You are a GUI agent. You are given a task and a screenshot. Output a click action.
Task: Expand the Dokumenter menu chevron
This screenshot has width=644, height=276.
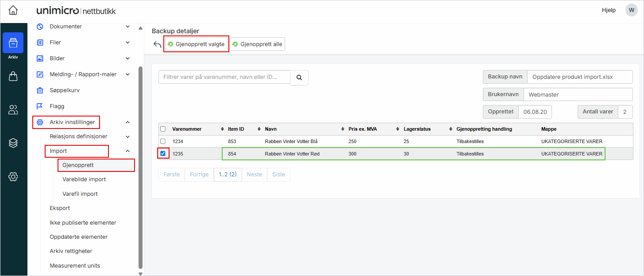[128, 27]
